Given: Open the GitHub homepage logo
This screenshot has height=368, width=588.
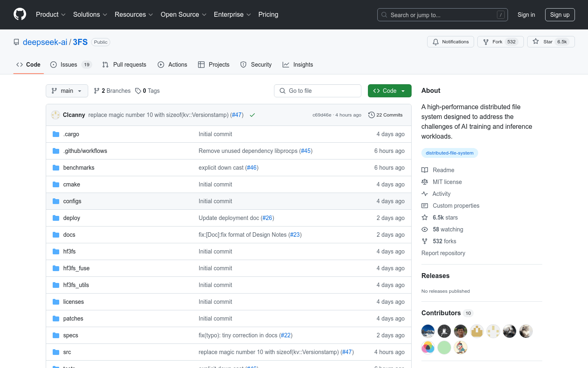Looking at the screenshot, I should coord(20,14).
